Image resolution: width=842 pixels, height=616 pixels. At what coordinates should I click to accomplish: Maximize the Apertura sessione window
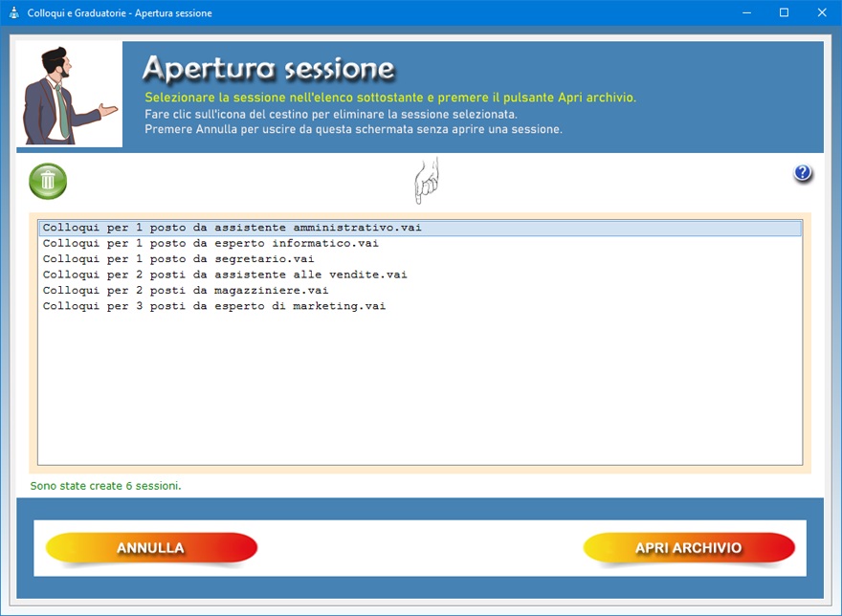click(x=784, y=12)
